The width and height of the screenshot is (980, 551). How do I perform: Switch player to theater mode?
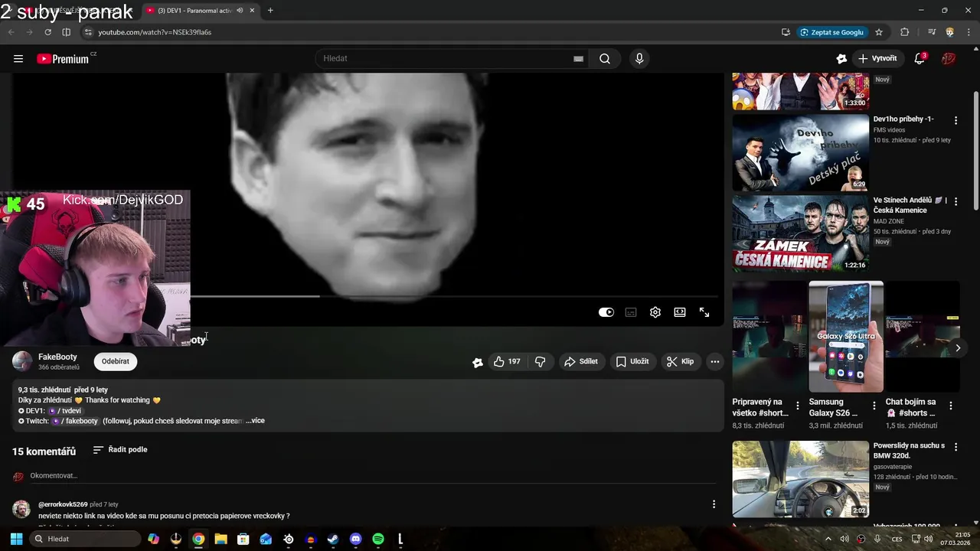click(x=680, y=312)
